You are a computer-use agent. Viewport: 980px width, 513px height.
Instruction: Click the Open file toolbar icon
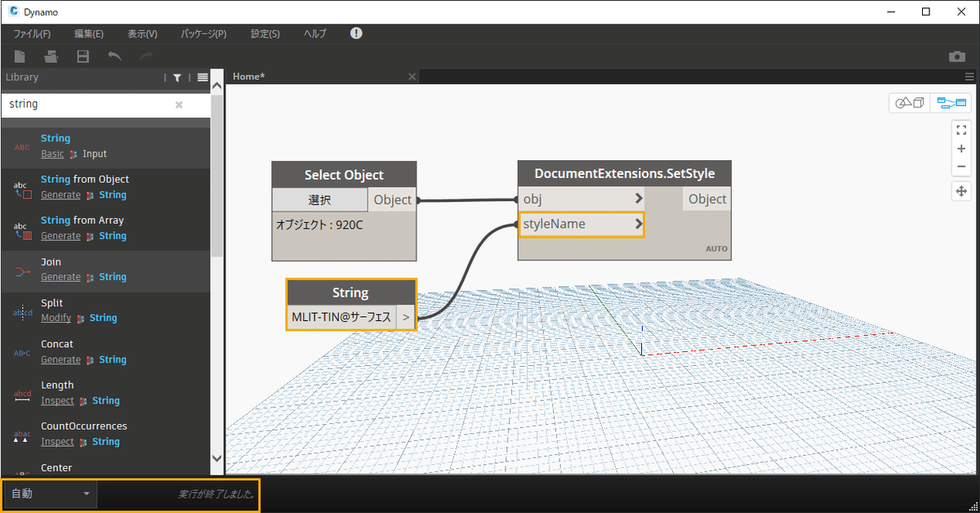[x=51, y=56]
